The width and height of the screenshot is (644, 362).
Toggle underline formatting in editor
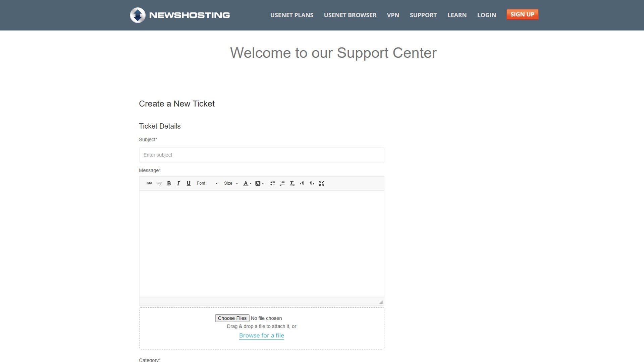[x=189, y=183]
